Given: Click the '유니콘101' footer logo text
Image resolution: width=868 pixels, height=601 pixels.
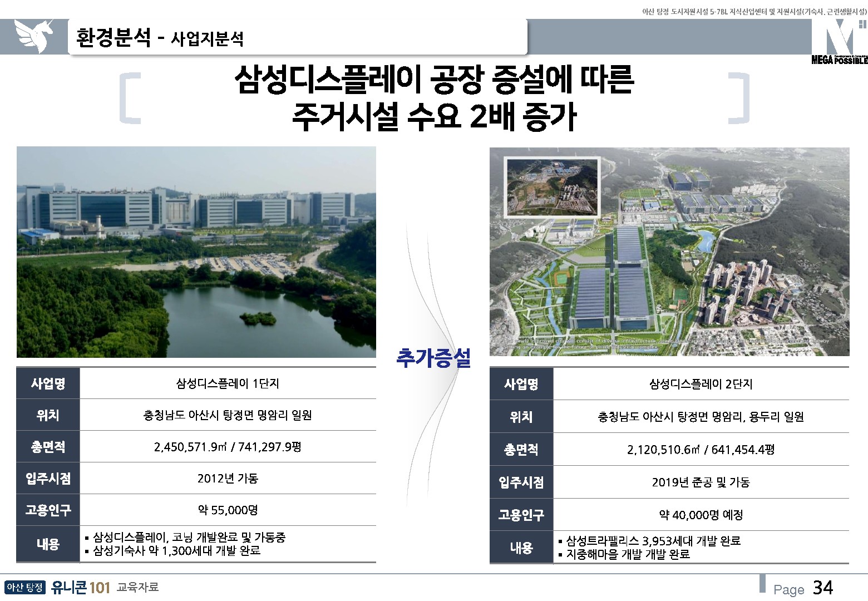Looking at the screenshot, I should [x=81, y=588].
